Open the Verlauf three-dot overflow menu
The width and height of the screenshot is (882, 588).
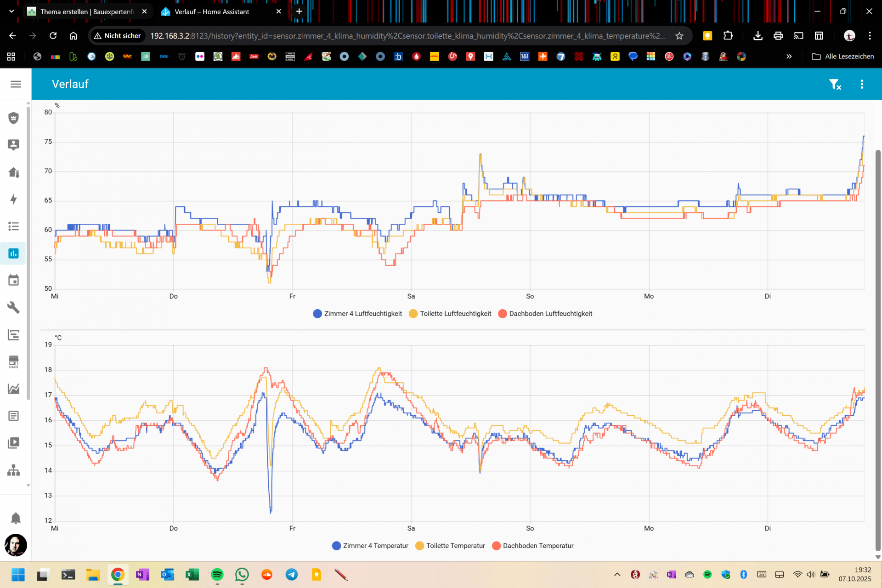pyautogui.click(x=862, y=85)
